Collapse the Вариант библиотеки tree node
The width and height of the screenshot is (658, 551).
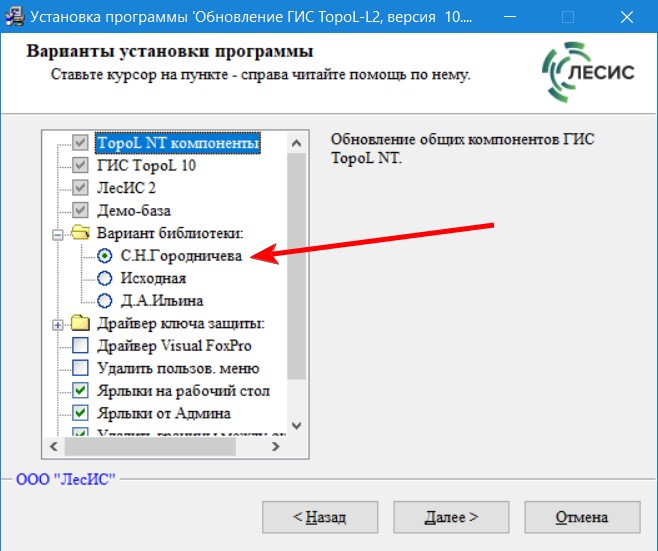(58, 235)
